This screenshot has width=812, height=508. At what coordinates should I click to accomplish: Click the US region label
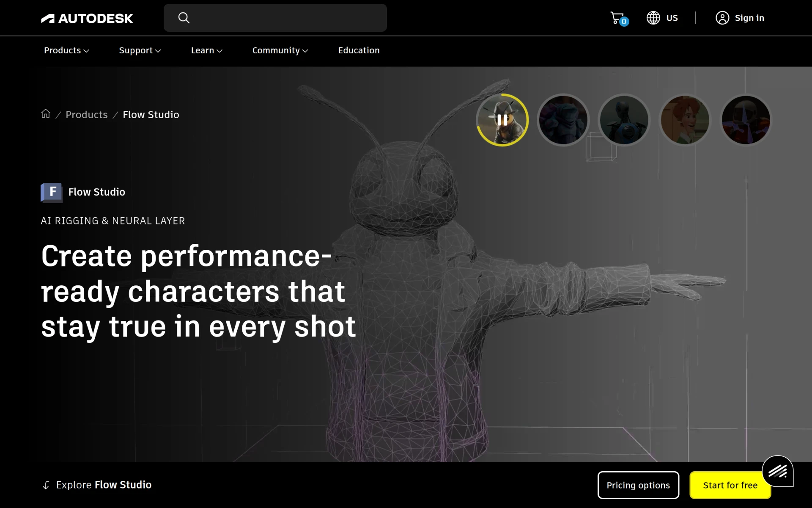click(672, 18)
